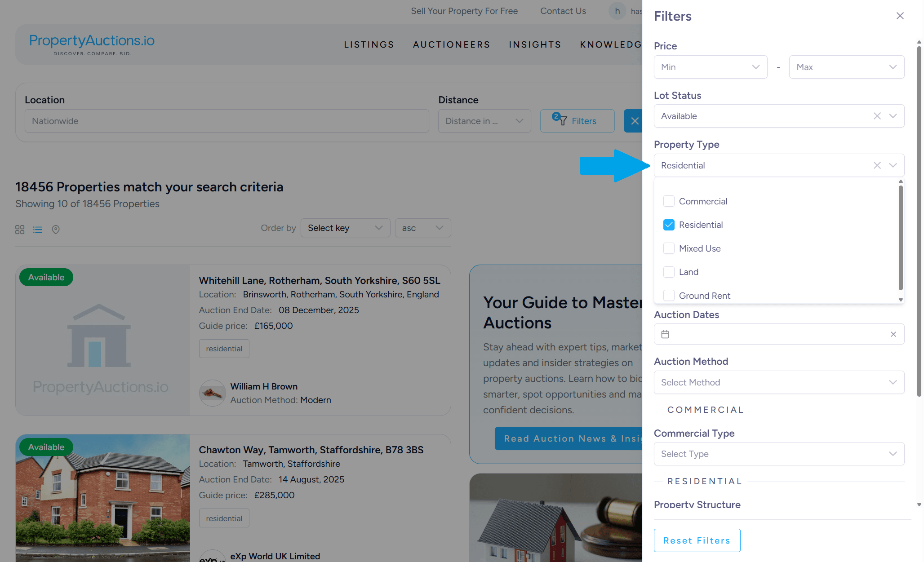Open the Auctioneers menu

coord(451,44)
